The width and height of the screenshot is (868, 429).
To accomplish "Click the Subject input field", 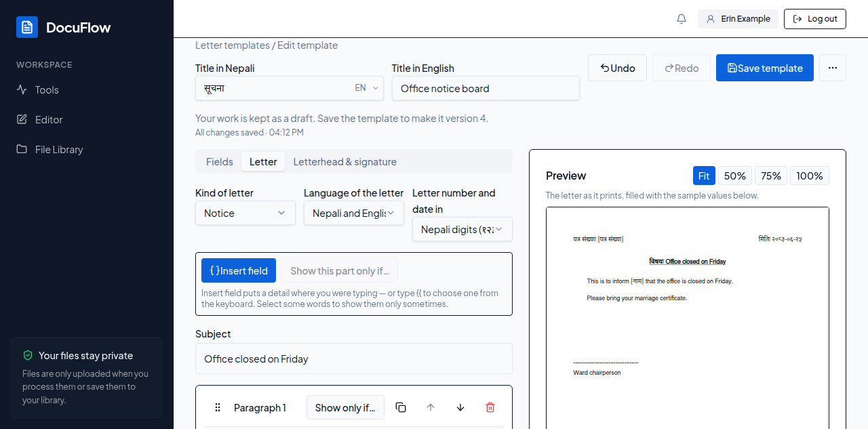I will 354,359.
